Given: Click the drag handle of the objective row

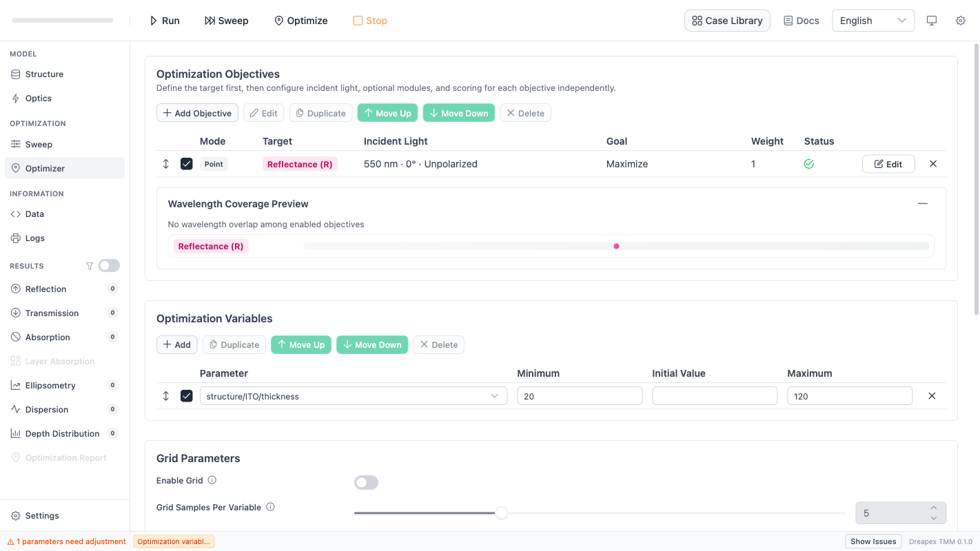Looking at the screenshot, I should click(165, 164).
